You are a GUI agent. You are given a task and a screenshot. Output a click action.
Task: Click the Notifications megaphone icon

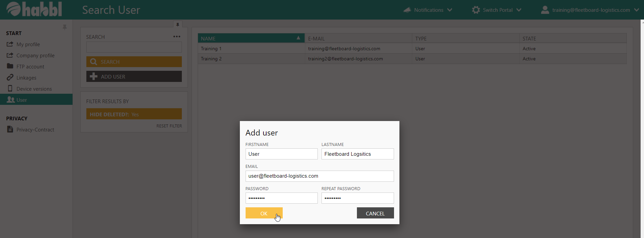click(x=407, y=10)
